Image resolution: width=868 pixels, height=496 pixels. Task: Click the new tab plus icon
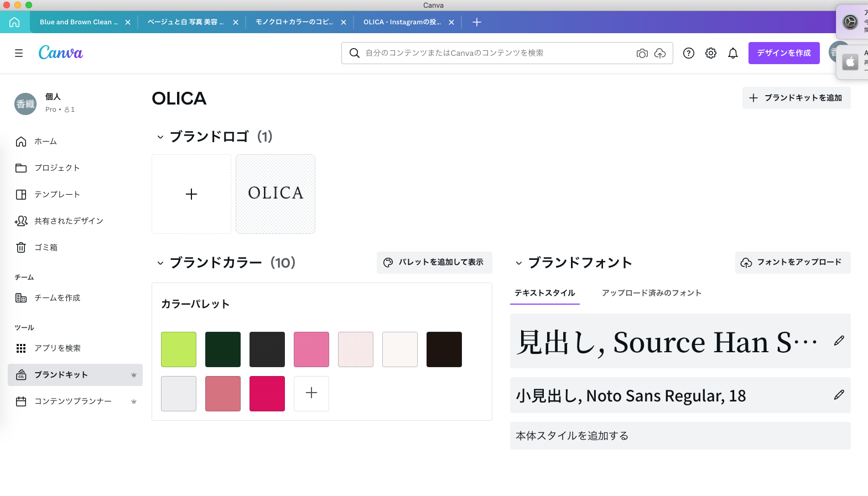(x=477, y=22)
